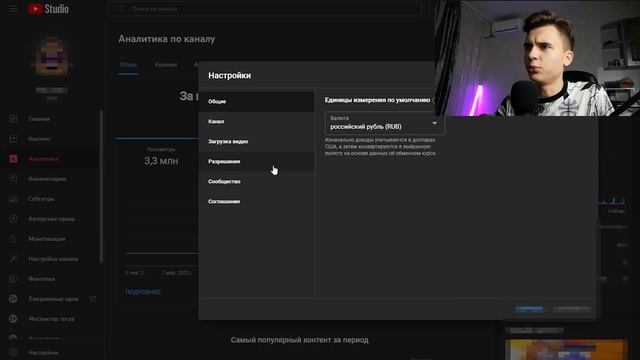Click the ПОДРОБНЕЕ link under the chart
Image resolution: width=640 pixels, height=360 pixels.
click(142, 292)
